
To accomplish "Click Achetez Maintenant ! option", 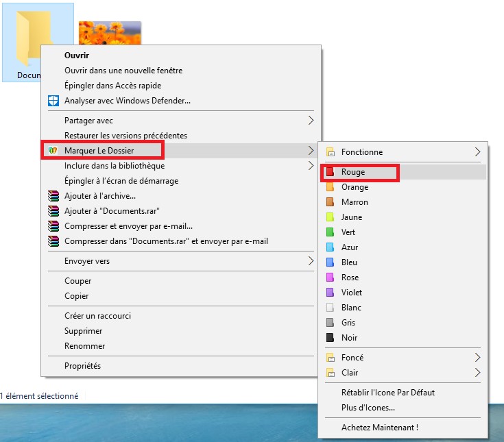I will coord(379,428).
